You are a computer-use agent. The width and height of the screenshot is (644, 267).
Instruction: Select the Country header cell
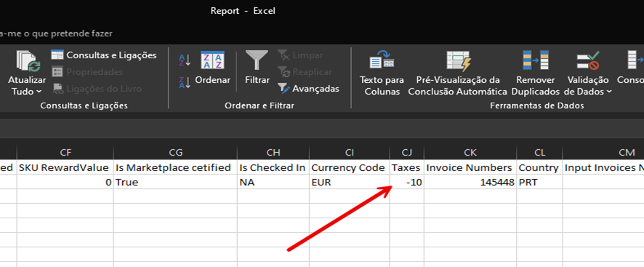(539, 167)
